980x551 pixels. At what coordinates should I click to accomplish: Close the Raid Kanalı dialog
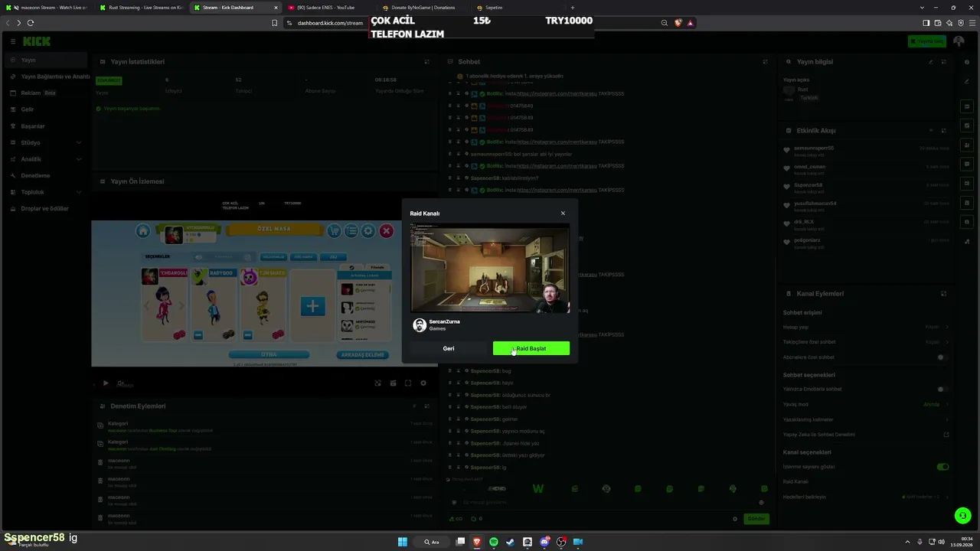(563, 214)
